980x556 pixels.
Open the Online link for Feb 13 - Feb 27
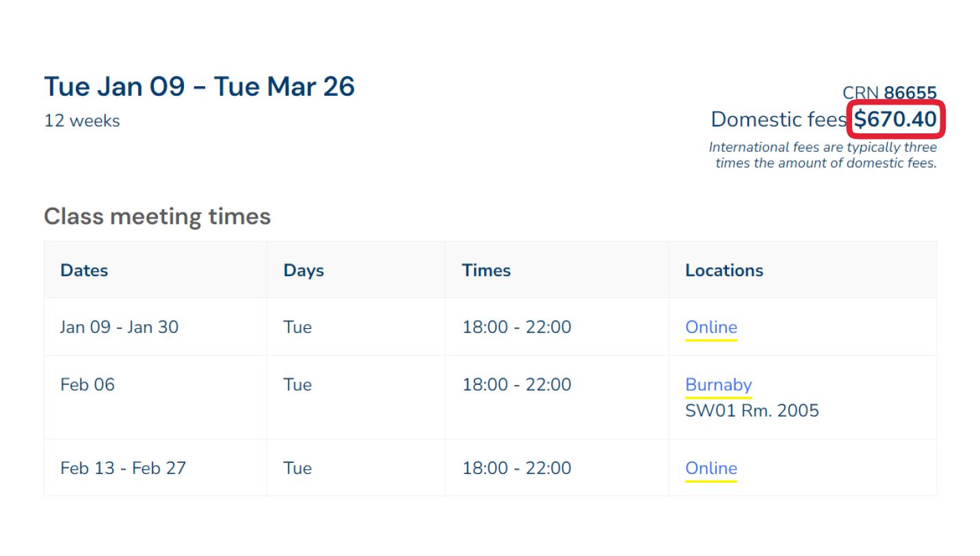click(x=711, y=468)
